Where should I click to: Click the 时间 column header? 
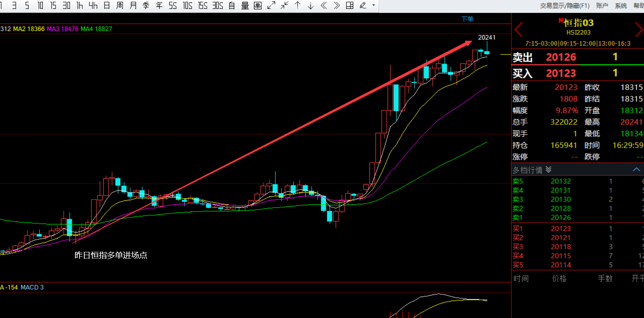click(x=521, y=279)
